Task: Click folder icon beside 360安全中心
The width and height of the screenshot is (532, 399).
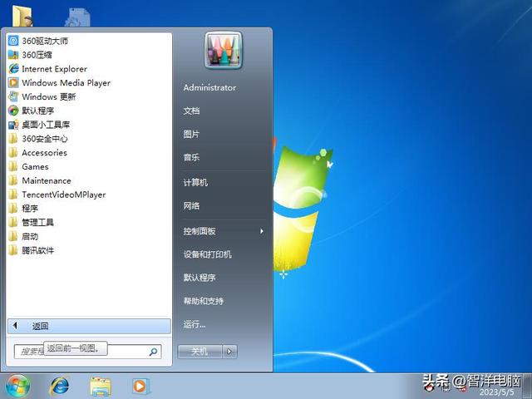Action: [13, 139]
